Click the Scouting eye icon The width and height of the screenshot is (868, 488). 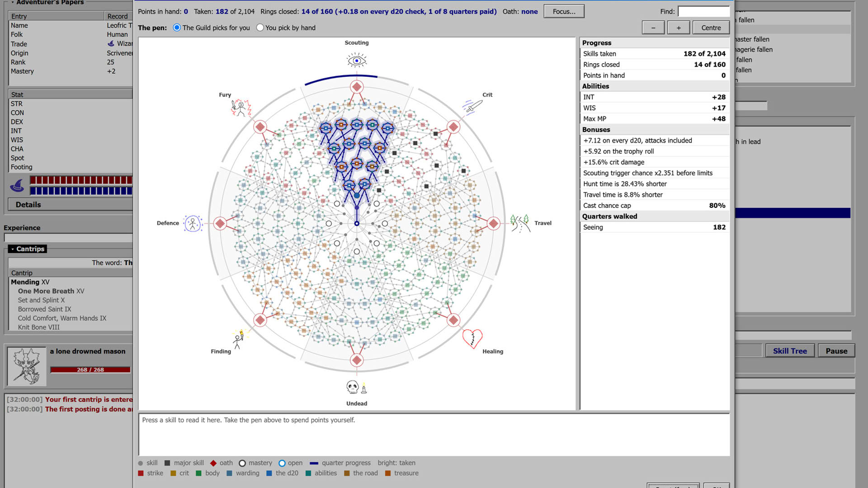(x=357, y=60)
